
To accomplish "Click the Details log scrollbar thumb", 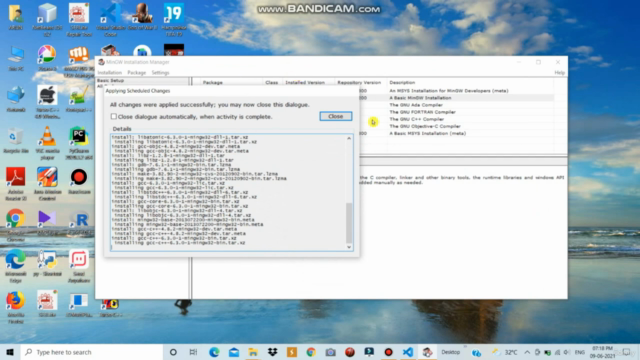I will [x=349, y=223].
